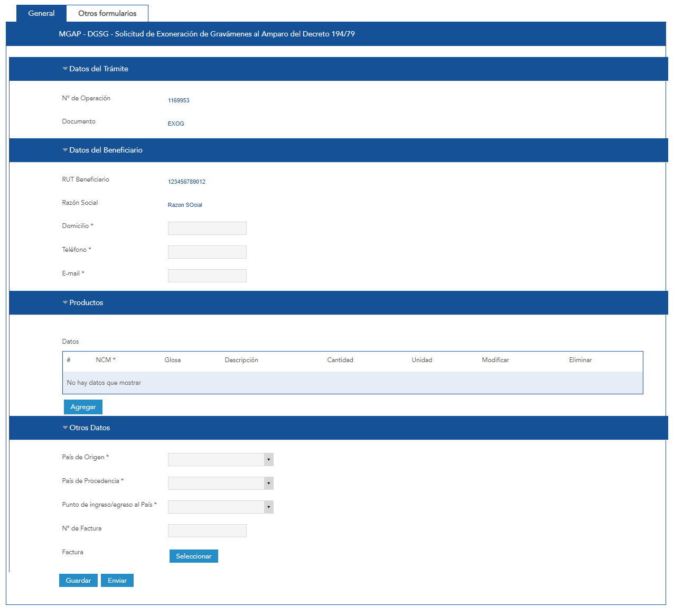Expand the País de Procedencia dropdown
This screenshot has height=616, width=674.
(x=220, y=483)
